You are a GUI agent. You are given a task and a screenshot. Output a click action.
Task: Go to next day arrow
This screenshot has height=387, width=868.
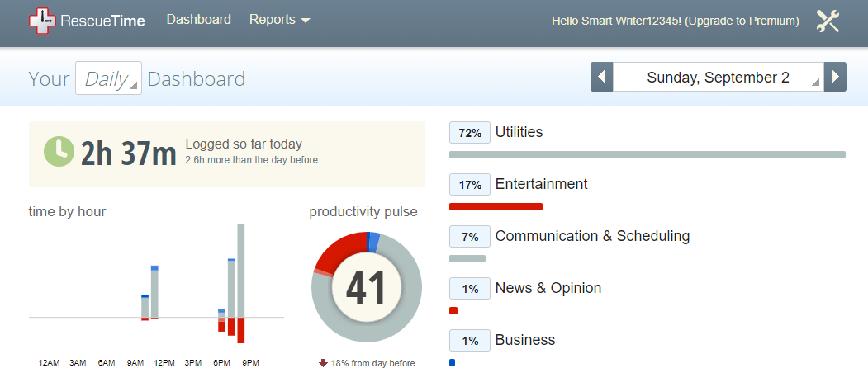coord(835,77)
